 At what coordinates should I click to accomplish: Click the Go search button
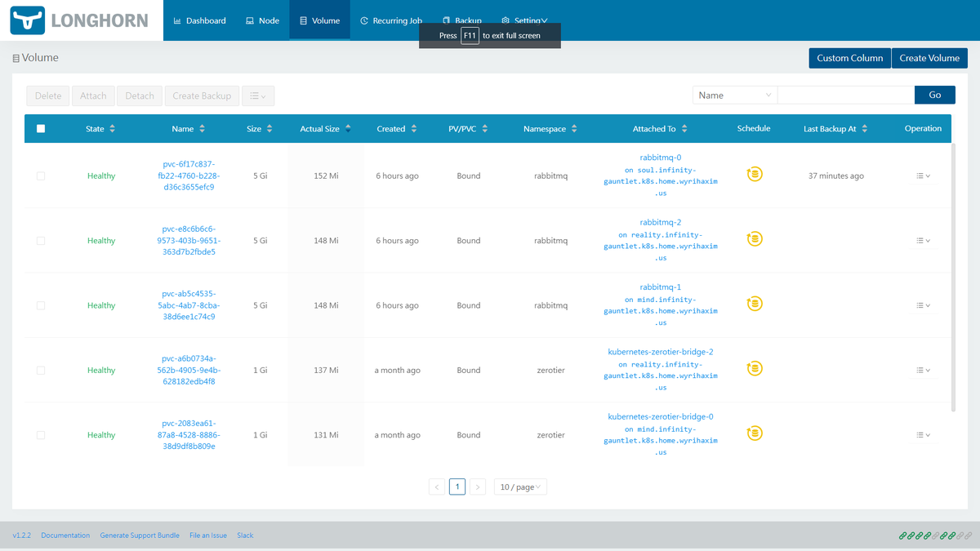(935, 96)
